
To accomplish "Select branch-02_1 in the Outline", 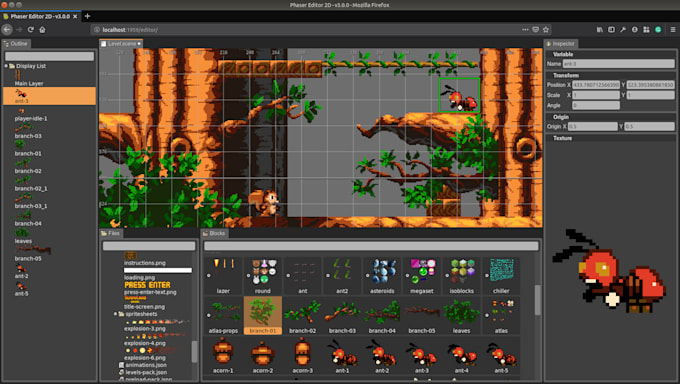I will pos(31,189).
